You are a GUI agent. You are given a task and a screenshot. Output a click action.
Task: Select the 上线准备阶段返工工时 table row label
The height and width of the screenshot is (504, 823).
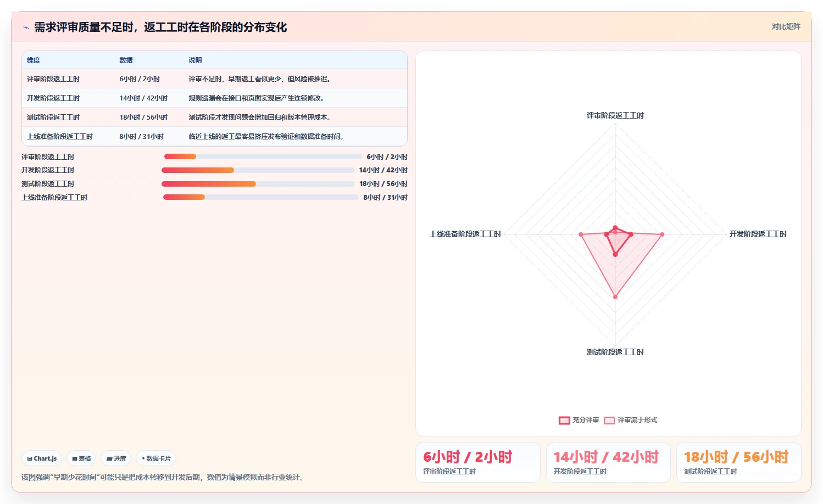pyautogui.click(x=60, y=137)
